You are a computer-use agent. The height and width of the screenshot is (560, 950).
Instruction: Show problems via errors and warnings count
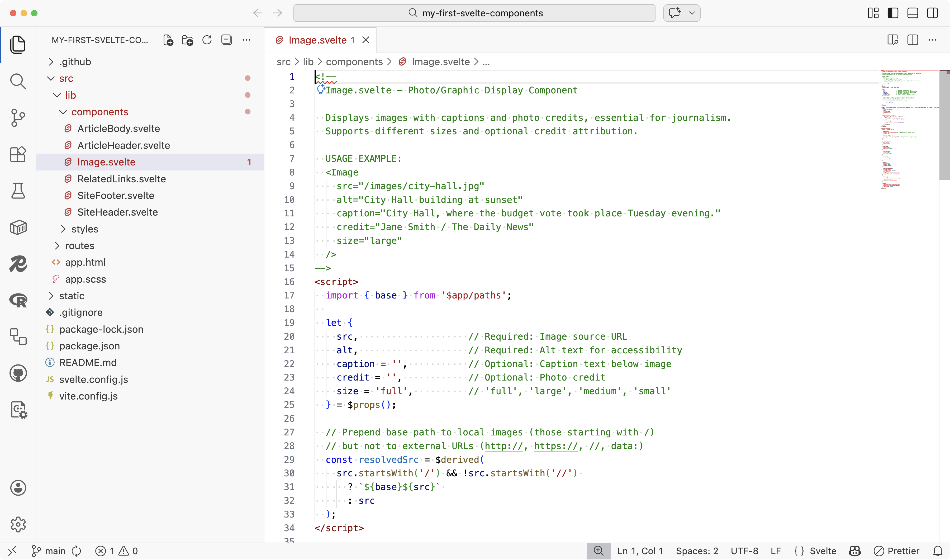tap(117, 551)
